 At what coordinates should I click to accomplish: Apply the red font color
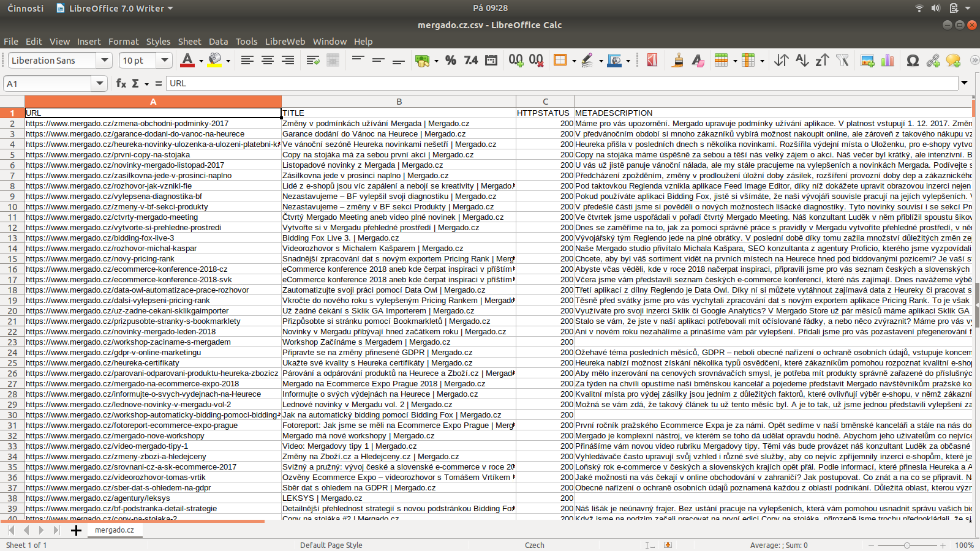point(187,61)
